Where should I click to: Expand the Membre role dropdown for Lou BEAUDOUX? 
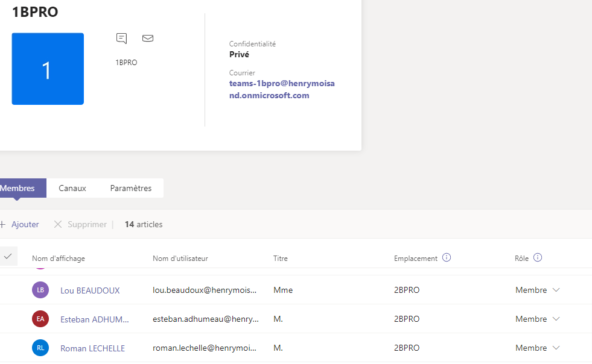pos(538,290)
